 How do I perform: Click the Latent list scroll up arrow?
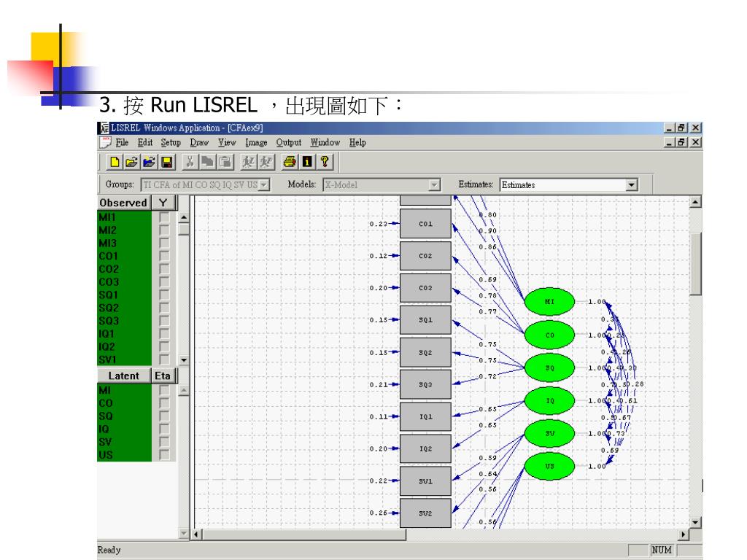click(184, 391)
